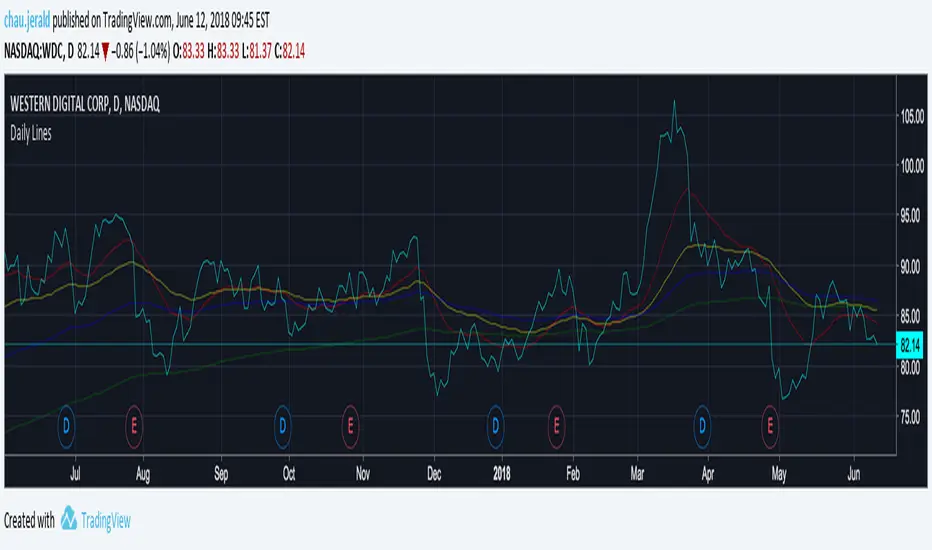
Task: Click the 105.00 price axis label
Action: [912, 116]
